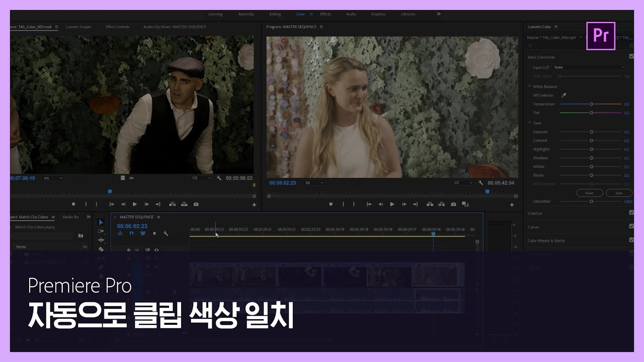Viewport: 644px width, 362px height.
Task: Adjust the Saturation slider handle
Action: 591,201
